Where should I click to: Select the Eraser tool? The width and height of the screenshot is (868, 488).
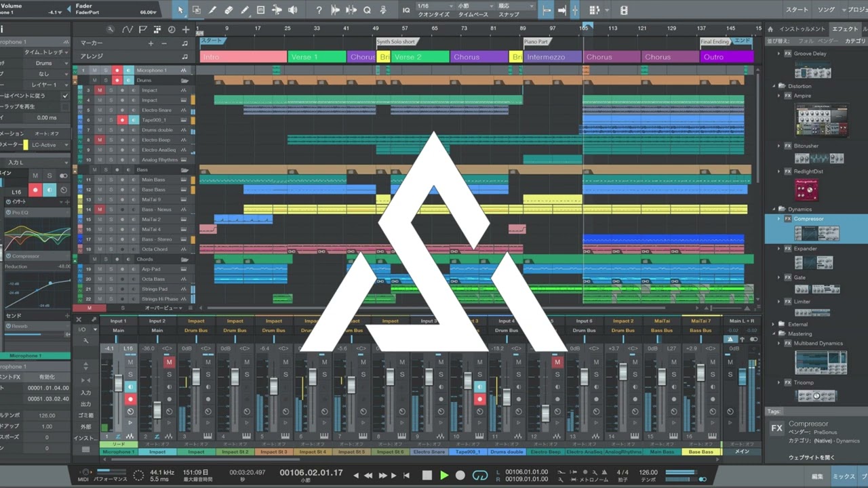(229, 10)
